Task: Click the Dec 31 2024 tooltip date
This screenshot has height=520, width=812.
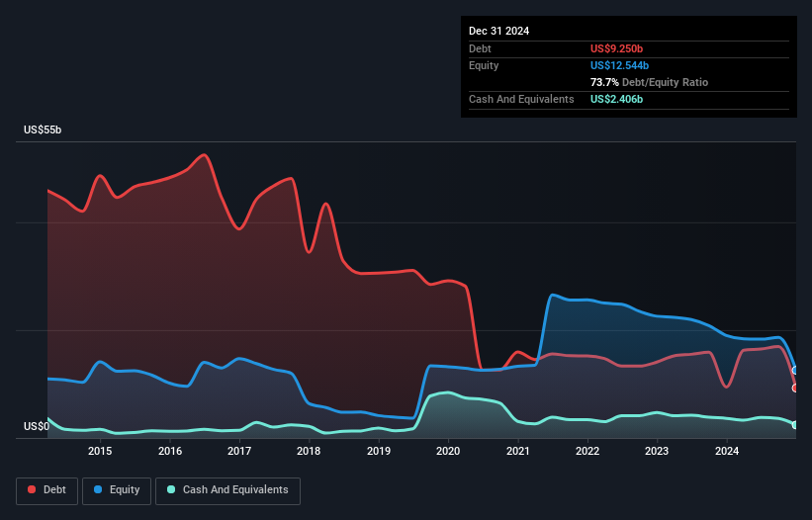Action: point(498,31)
